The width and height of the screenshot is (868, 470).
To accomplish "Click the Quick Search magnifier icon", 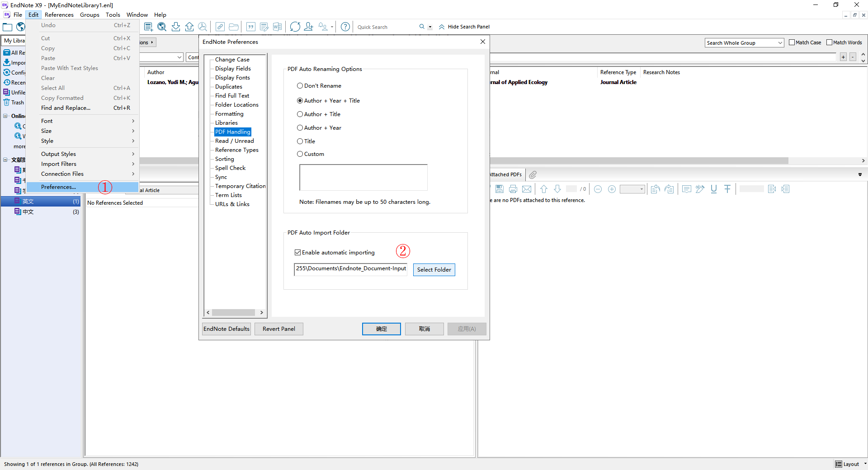I will pos(422,27).
